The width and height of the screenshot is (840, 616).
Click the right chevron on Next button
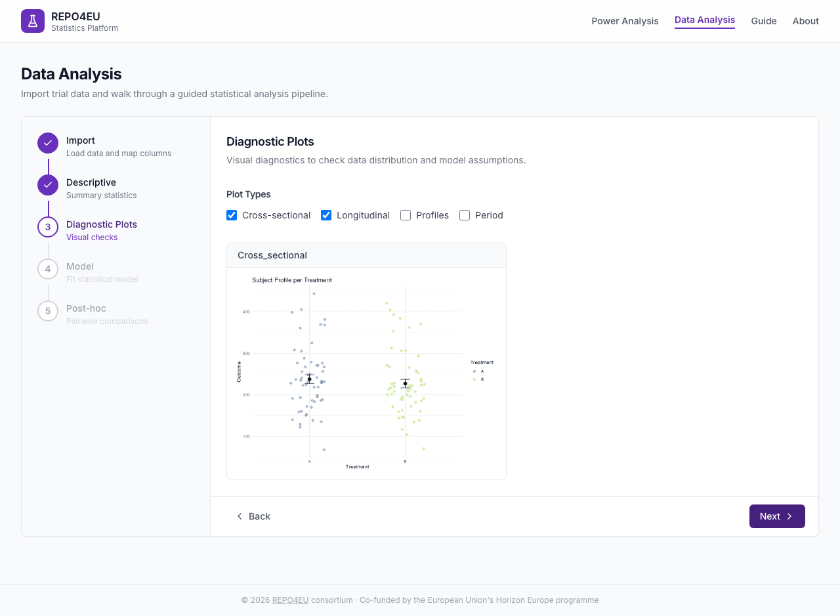point(789,516)
